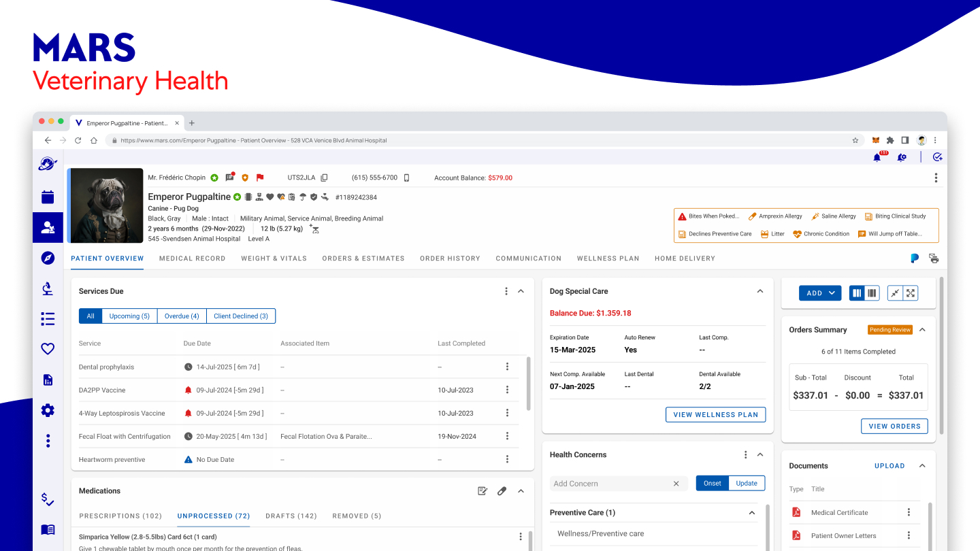Click the View Wellness Plan button

(715, 414)
